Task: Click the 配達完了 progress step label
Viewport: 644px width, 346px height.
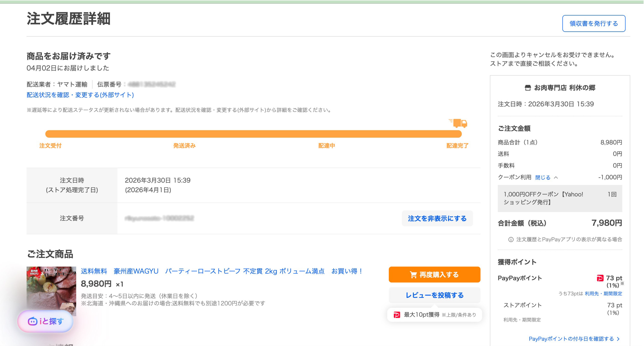Action: click(x=458, y=146)
